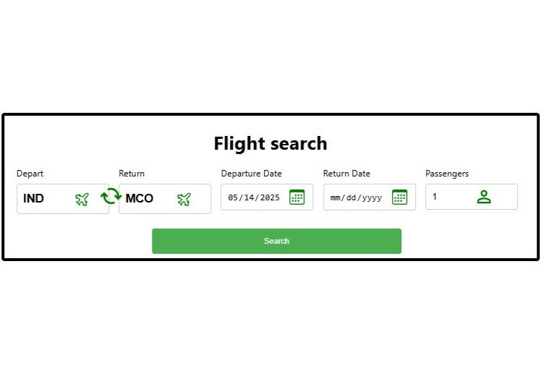Select the dd segment of Return Date

pyautogui.click(x=352, y=197)
